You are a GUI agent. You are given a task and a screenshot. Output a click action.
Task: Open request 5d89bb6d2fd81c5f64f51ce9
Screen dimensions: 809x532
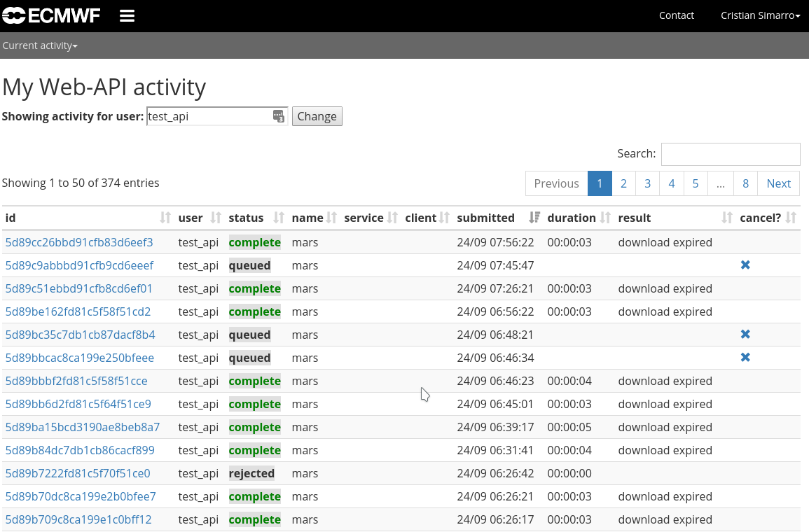coord(78,404)
